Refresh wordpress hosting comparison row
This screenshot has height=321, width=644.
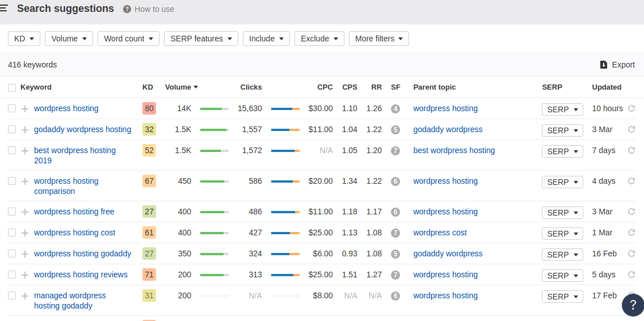pyautogui.click(x=632, y=181)
